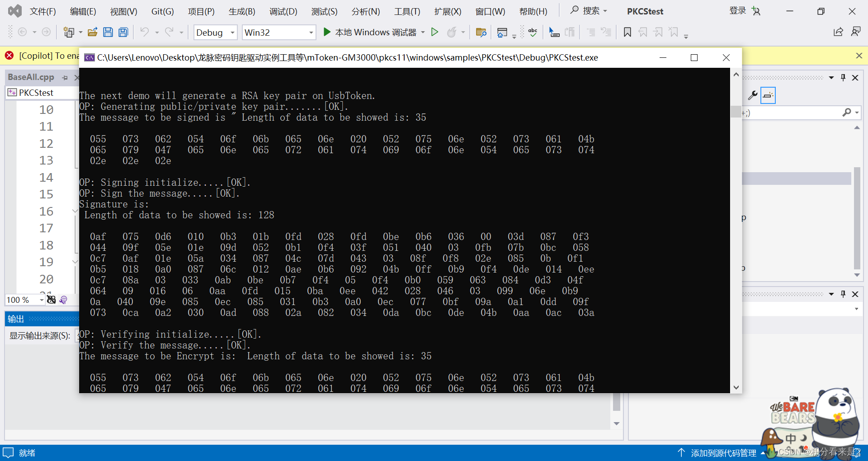Click 添加到源代码管理 in status bar
Image resolution: width=868 pixels, height=461 pixels.
pyautogui.click(x=723, y=453)
